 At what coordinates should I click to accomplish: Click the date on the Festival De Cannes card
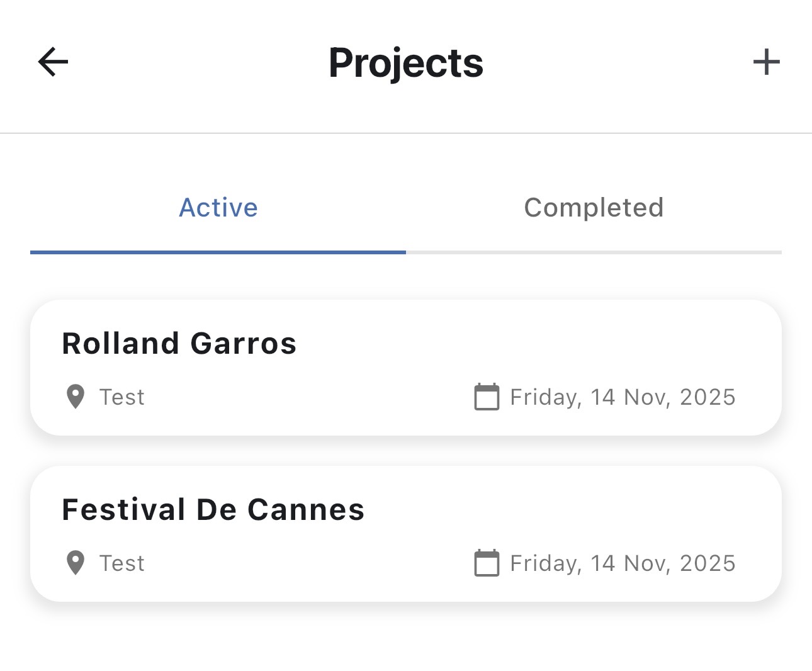point(622,563)
